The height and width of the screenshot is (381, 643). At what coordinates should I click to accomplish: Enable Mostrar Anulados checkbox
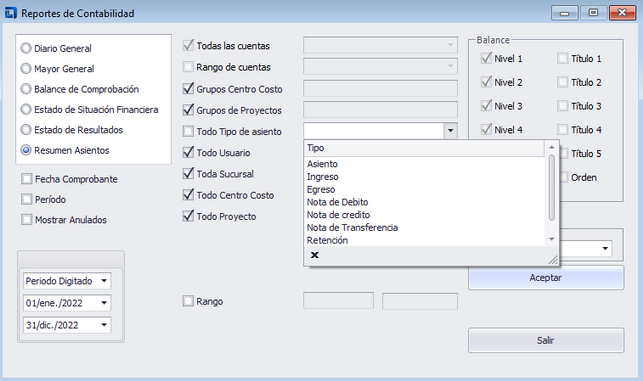27,220
